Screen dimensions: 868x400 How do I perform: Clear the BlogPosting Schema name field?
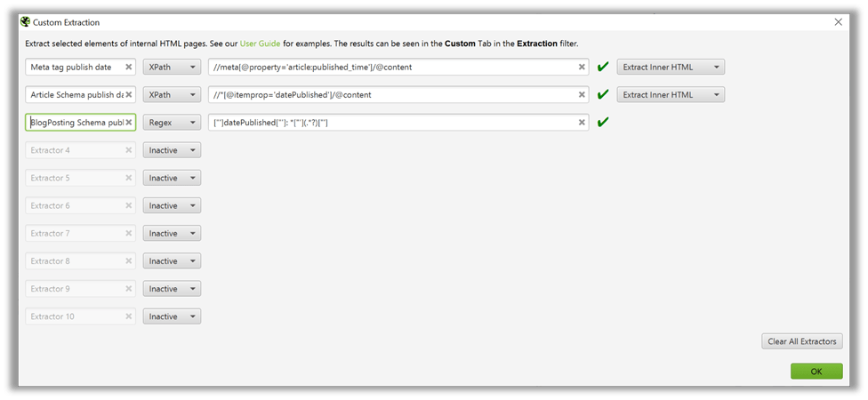128,123
